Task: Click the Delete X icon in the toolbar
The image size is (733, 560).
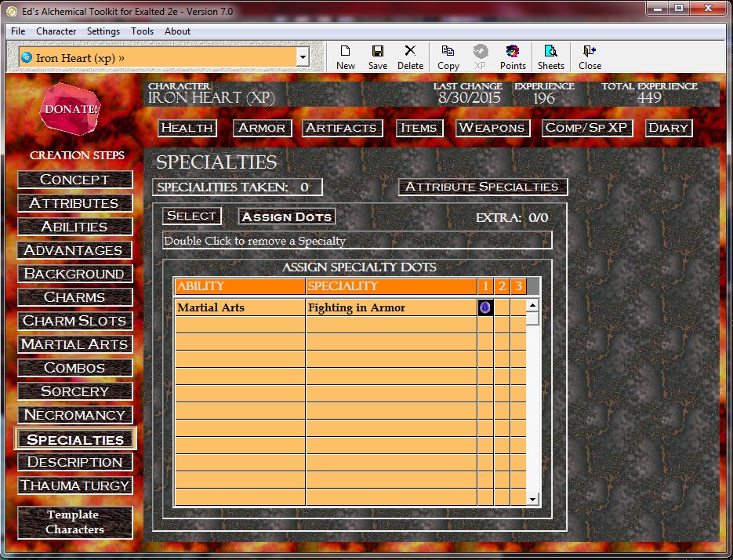Action: 410,57
